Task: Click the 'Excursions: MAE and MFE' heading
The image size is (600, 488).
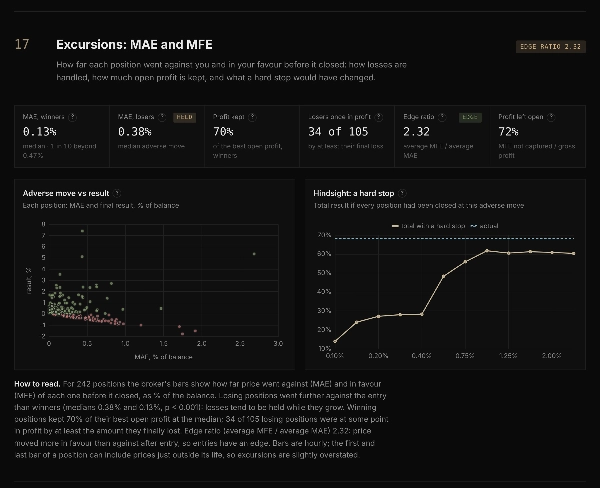Action: click(x=134, y=45)
